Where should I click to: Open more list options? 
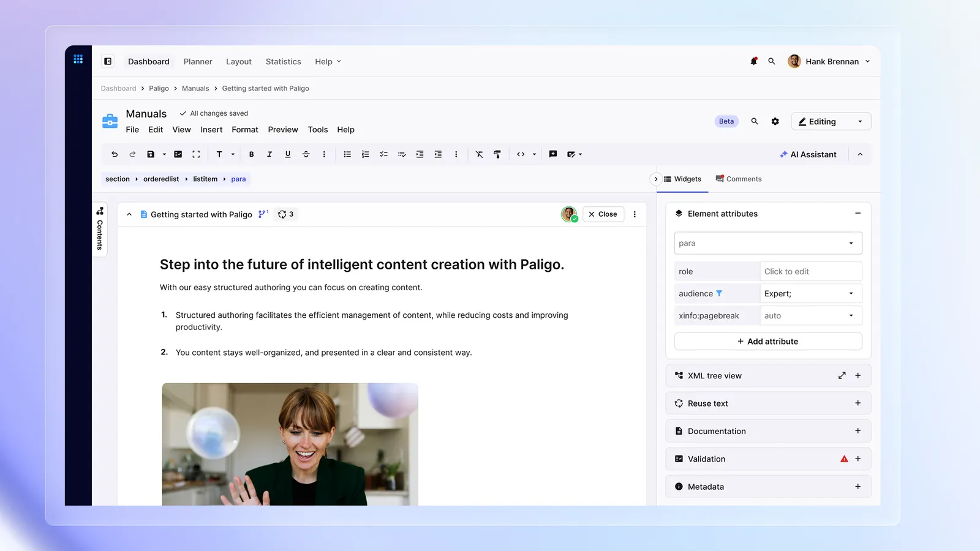click(456, 154)
